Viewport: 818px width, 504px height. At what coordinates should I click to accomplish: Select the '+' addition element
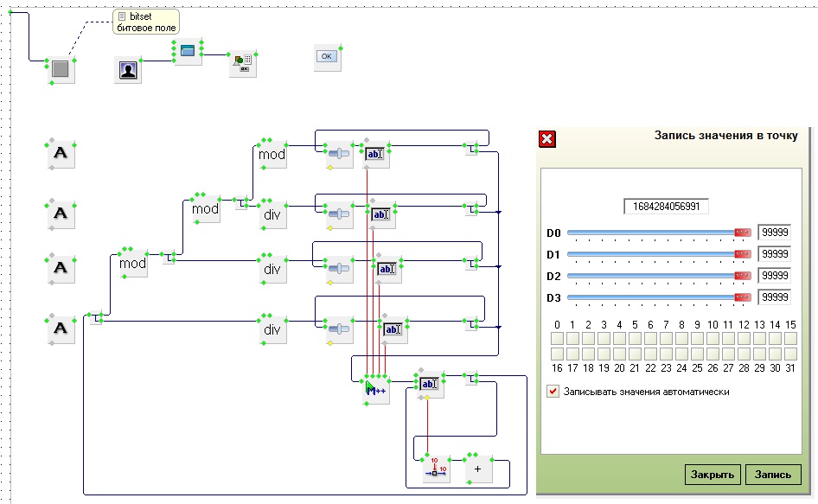pyautogui.click(x=477, y=469)
